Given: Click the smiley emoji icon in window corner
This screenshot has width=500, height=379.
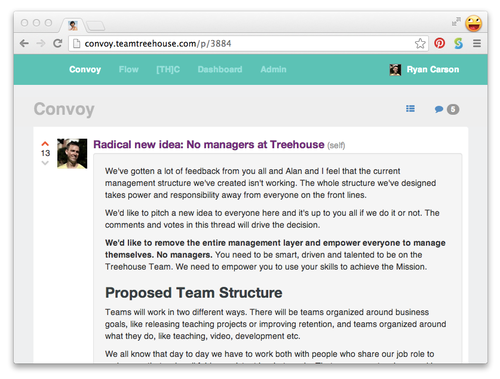Looking at the screenshot, I should coord(473,23).
